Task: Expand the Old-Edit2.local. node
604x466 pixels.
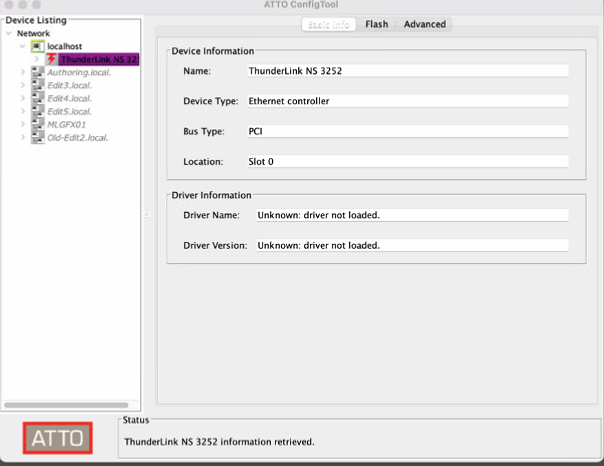Action: pos(23,137)
